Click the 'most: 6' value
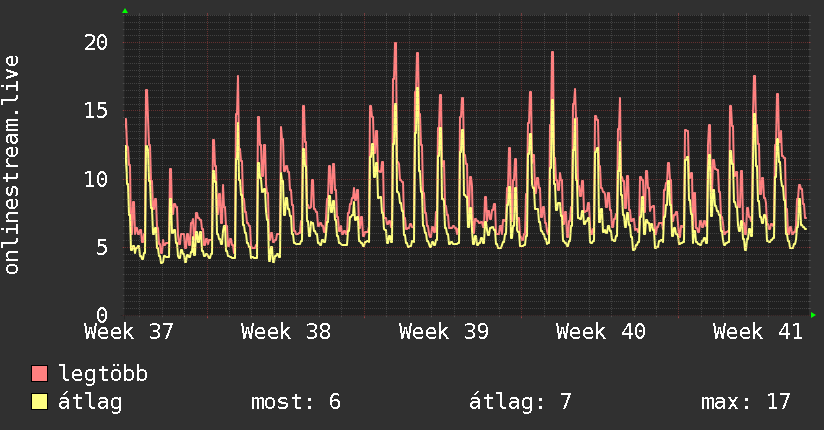Image resolution: width=824 pixels, height=430 pixels. [296, 402]
